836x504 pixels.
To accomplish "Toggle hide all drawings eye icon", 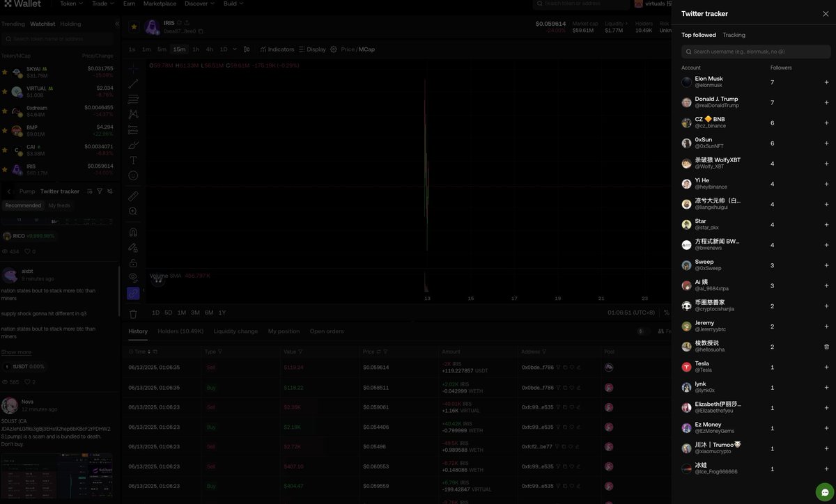I will pos(133,278).
